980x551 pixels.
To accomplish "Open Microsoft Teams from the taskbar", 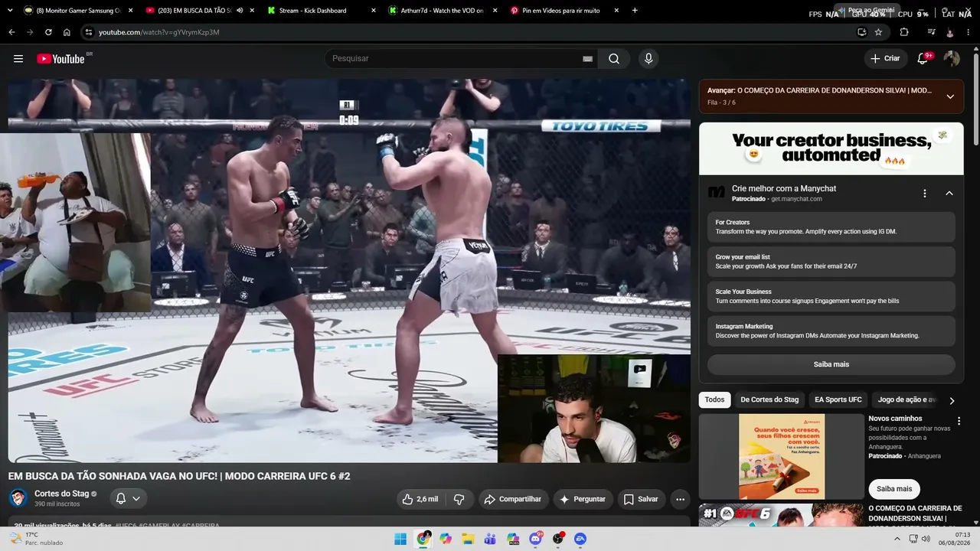I will click(491, 539).
